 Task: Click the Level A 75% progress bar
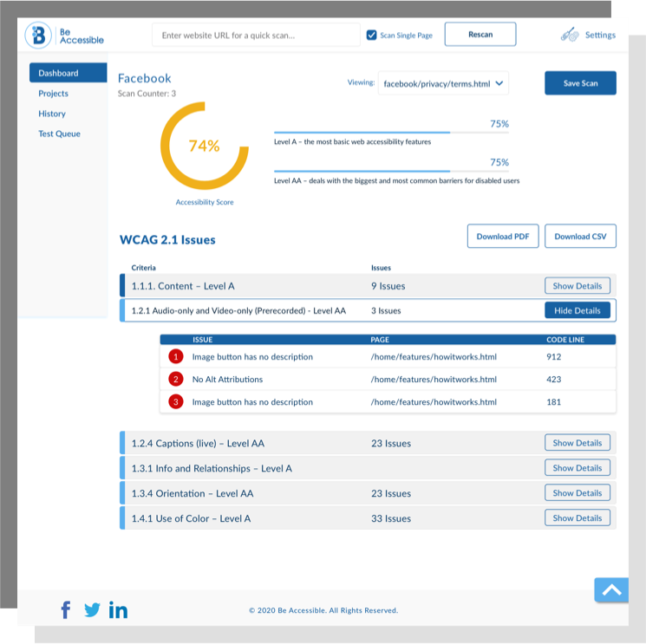tap(391, 133)
